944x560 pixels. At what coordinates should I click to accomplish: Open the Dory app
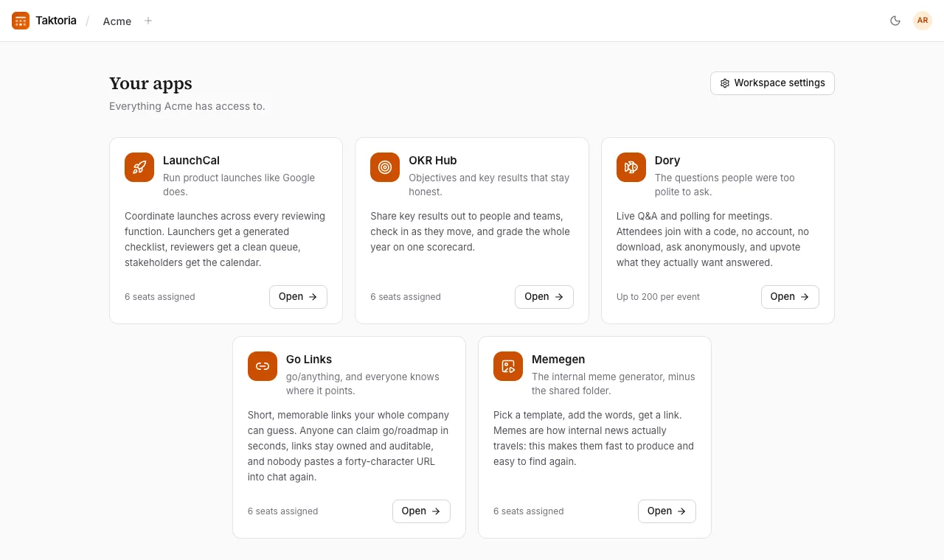pos(790,297)
